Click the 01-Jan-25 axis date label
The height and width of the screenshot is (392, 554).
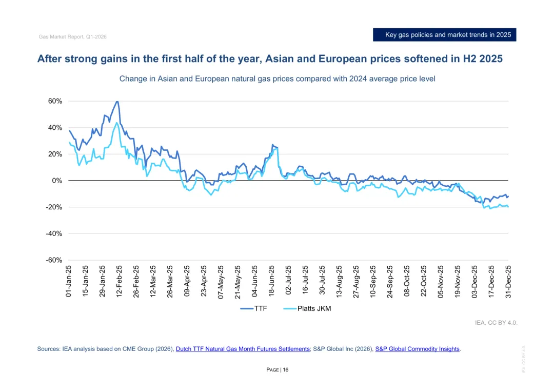pos(69,281)
